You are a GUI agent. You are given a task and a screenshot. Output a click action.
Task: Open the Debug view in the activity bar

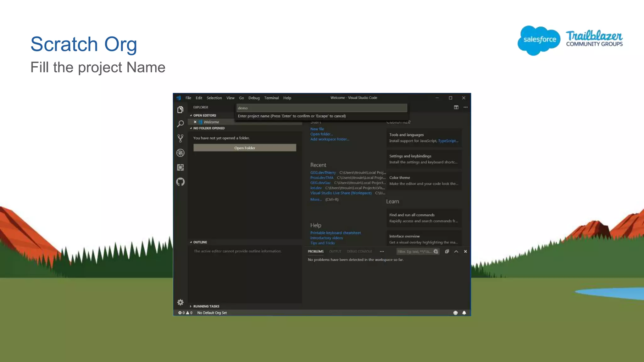tap(180, 153)
